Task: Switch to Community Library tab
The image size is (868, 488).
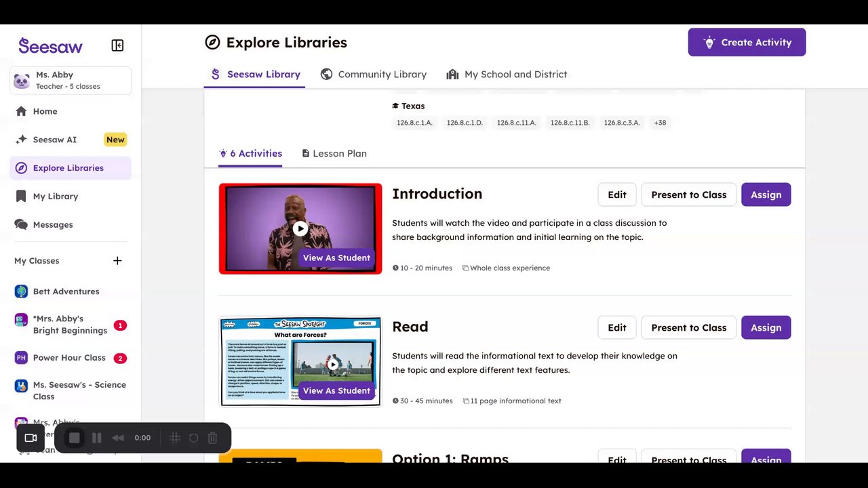Action: click(374, 75)
